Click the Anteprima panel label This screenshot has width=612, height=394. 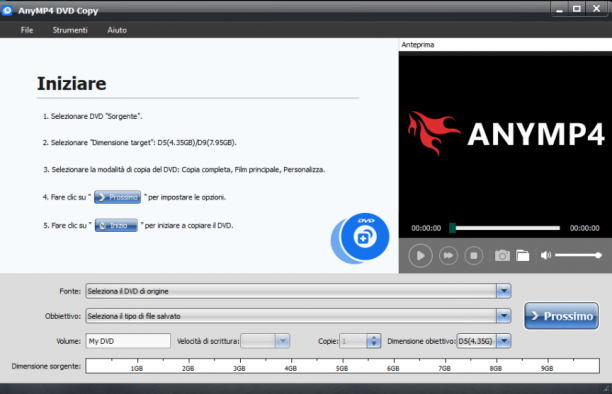click(418, 45)
